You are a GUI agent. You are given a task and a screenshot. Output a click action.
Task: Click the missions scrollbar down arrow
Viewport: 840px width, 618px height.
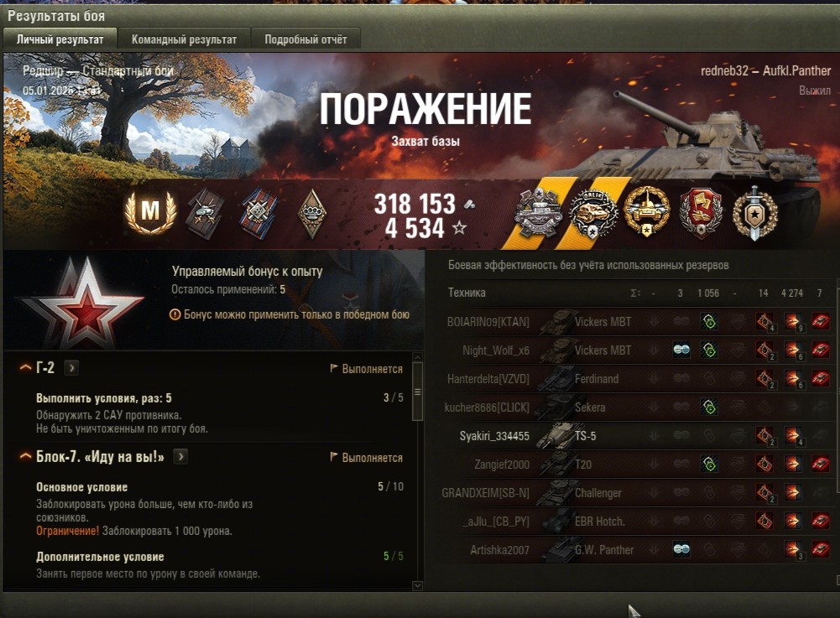click(418, 586)
